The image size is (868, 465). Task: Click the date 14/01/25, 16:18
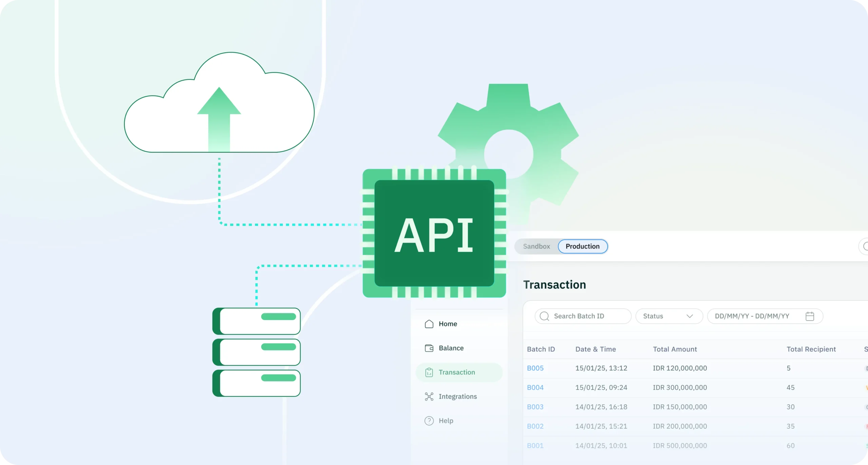601,407
